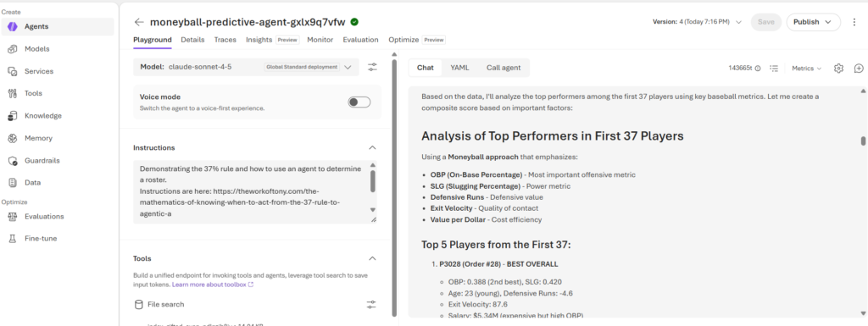Switch to the Evaluation tab

click(360, 40)
